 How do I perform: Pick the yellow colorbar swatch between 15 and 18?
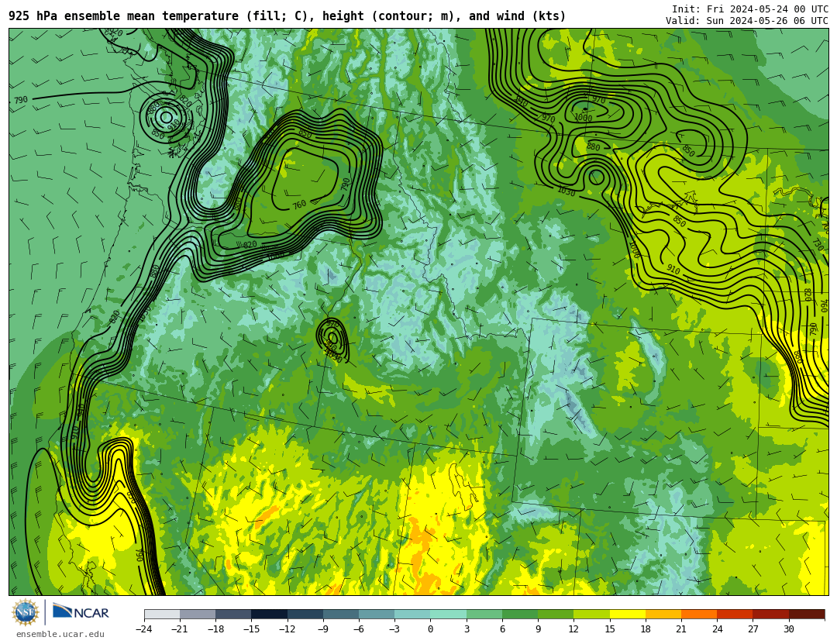[x=627, y=614]
